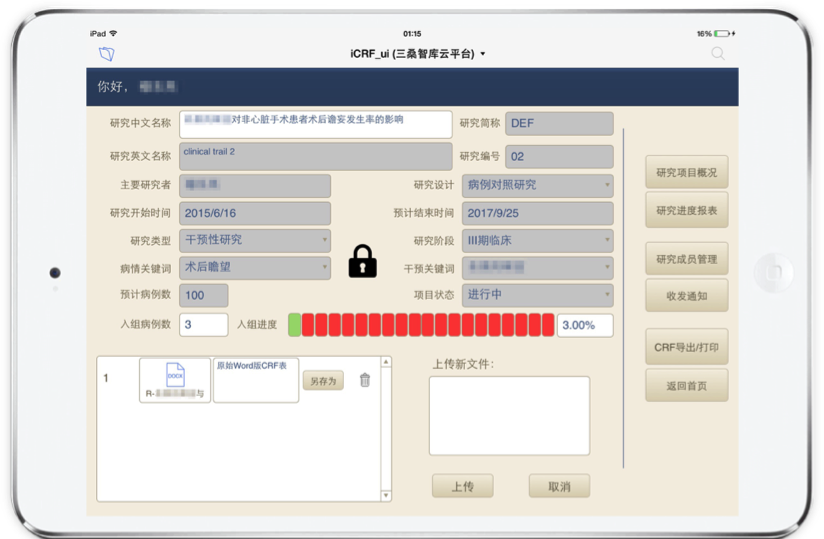Tap the search magnifier icon
This screenshot has height=539, width=824.
point(718,54)
